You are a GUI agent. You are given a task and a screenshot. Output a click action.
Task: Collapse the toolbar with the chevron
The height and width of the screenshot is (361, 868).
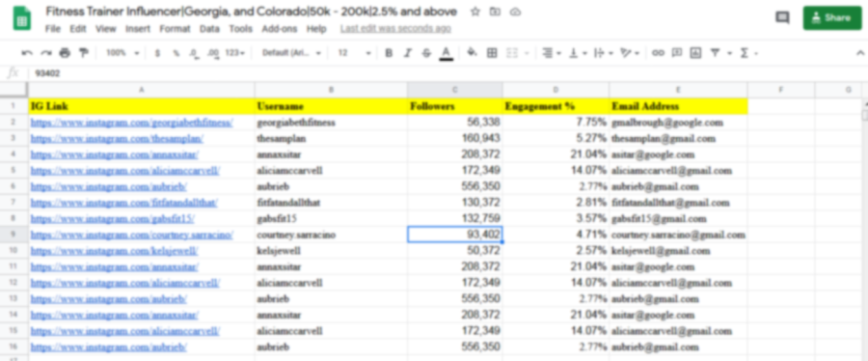point(860,53)
